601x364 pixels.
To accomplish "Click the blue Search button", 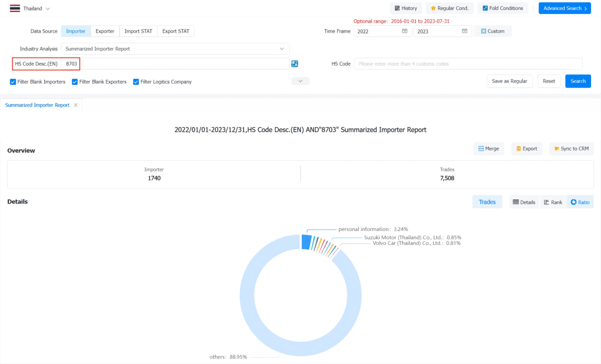I will click(578, 81).
